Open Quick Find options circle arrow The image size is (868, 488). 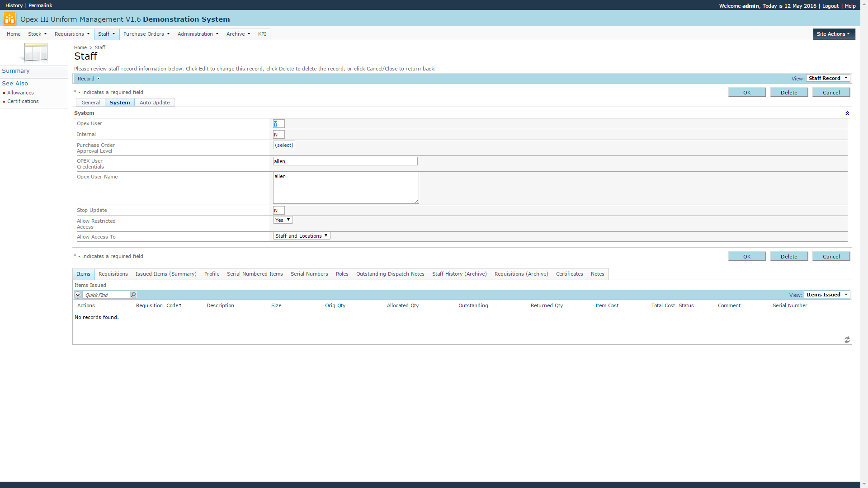78,295
